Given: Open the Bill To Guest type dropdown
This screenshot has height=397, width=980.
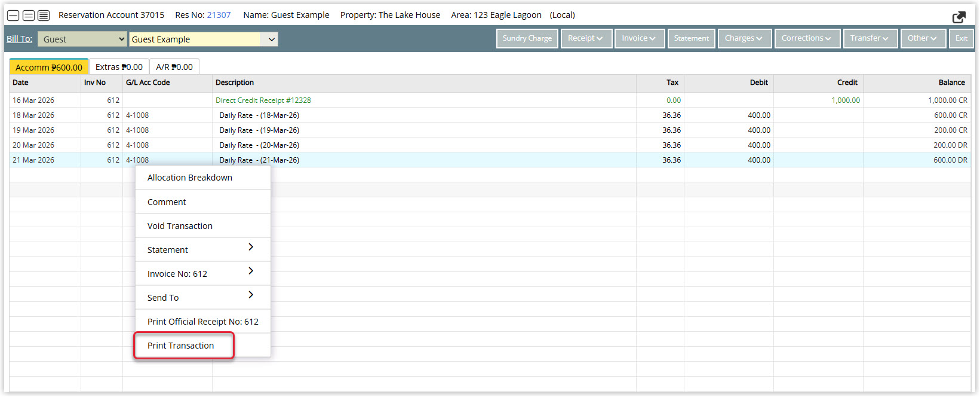Looking at the screenshot, I should (x=82, y=39).
